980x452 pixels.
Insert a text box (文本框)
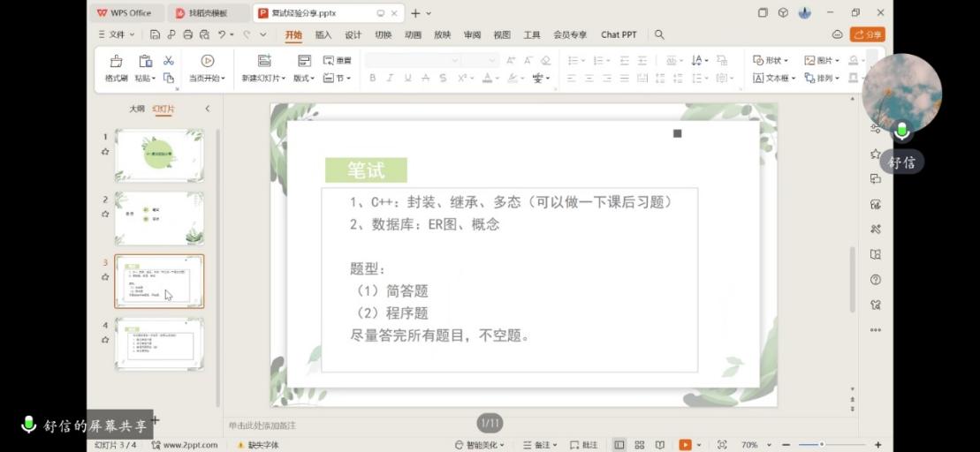(x=774, y=78)
